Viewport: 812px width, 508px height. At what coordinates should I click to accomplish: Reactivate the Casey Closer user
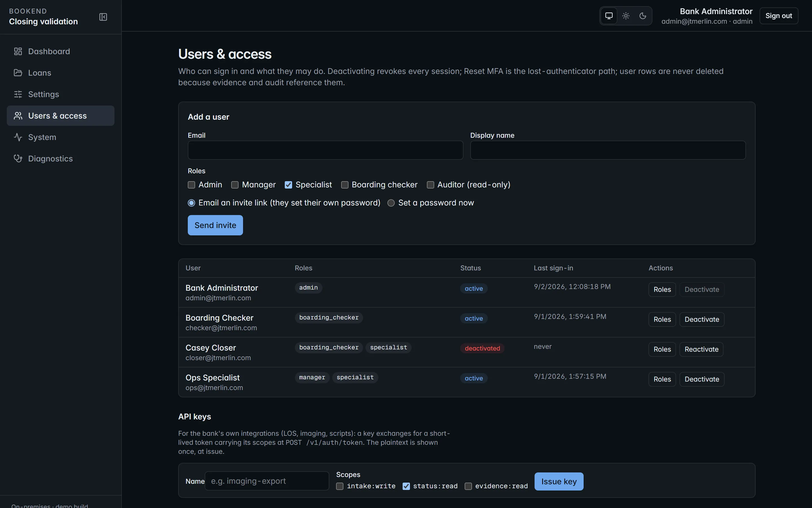coord(701,349)
